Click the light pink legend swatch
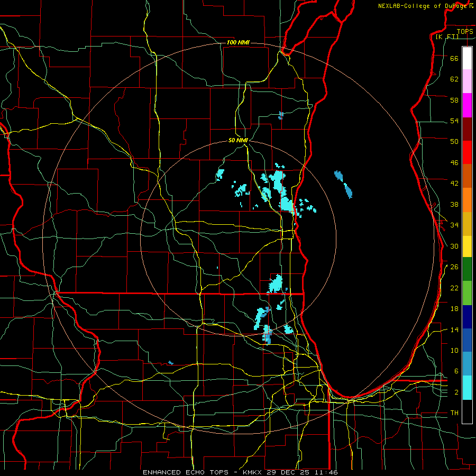The height and width of the screenshot is (476, 476). [x=467, y=81]
